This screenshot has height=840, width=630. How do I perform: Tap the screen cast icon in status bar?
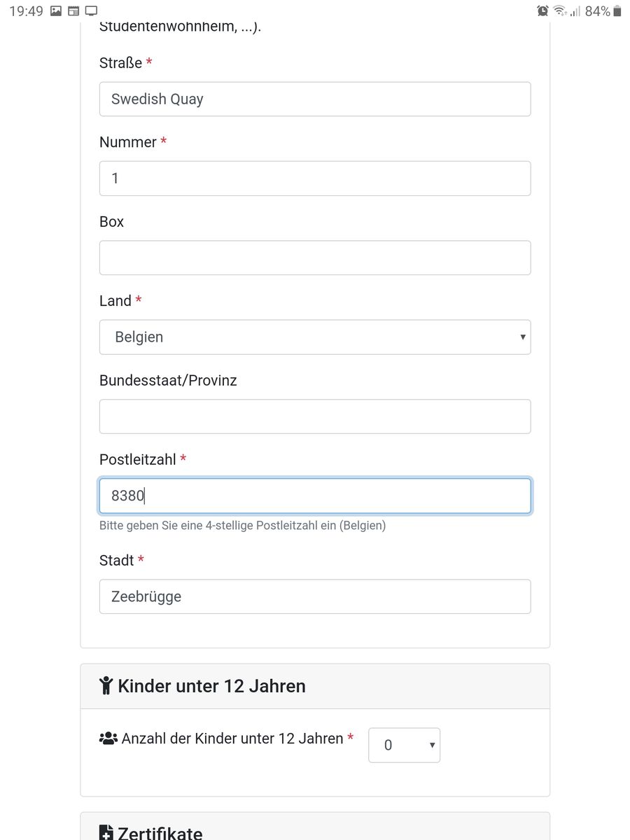pos(91,10)
